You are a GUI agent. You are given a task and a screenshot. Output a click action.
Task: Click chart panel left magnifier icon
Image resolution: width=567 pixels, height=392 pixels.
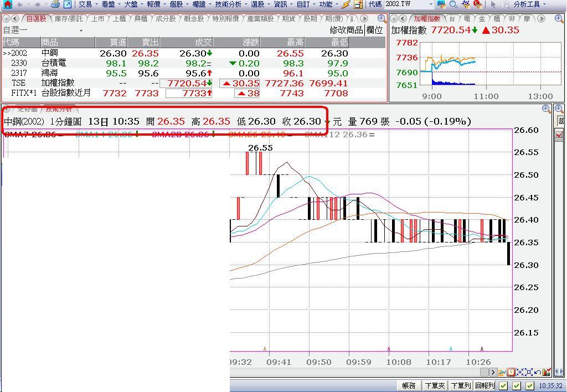pos(547,109)
